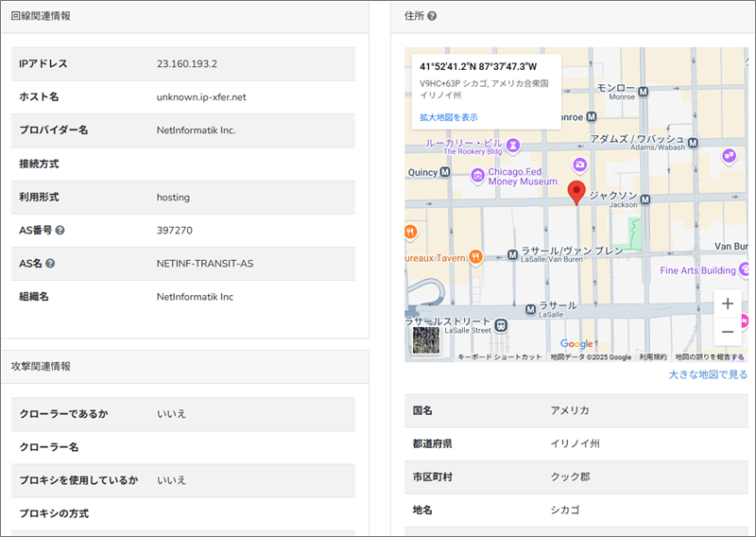Click the 地図データ ©2025 Google text

point(591,357)
